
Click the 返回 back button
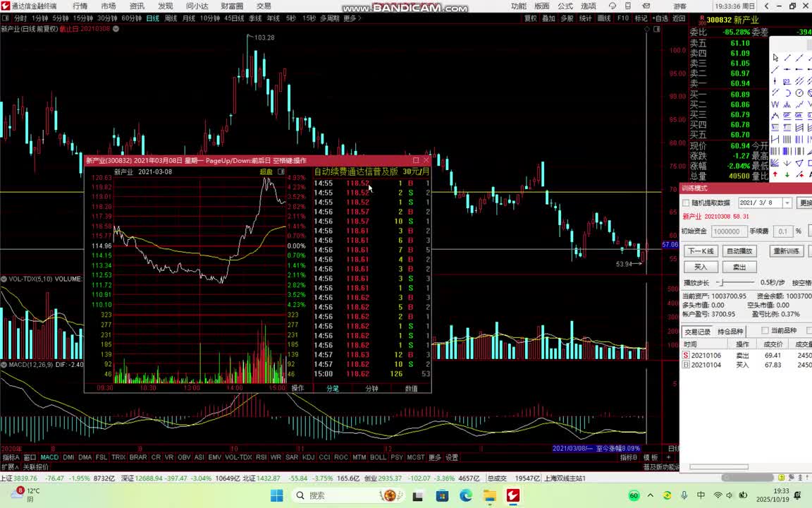[x=679, y=18]
